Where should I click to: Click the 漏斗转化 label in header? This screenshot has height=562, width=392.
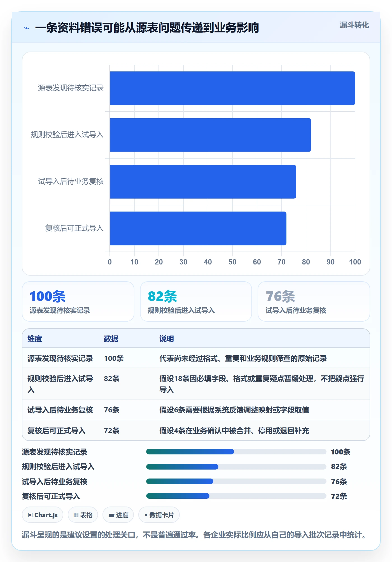click(x=354, y=25)
